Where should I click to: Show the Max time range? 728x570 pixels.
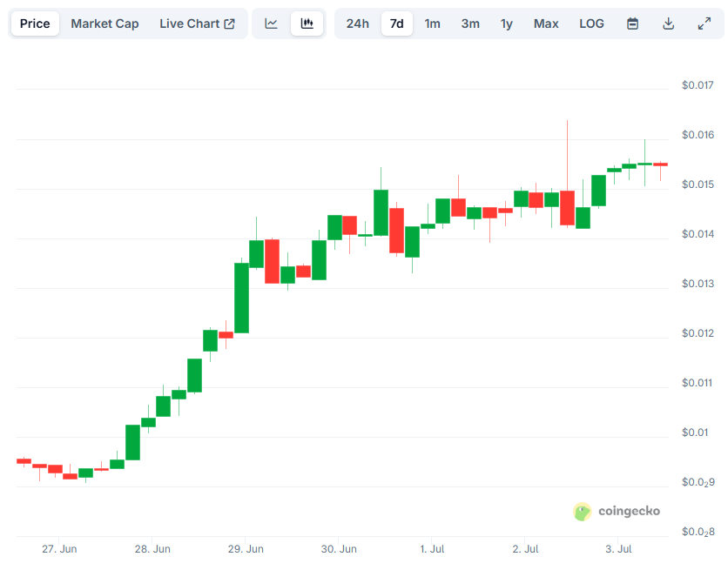coord(546,23)
